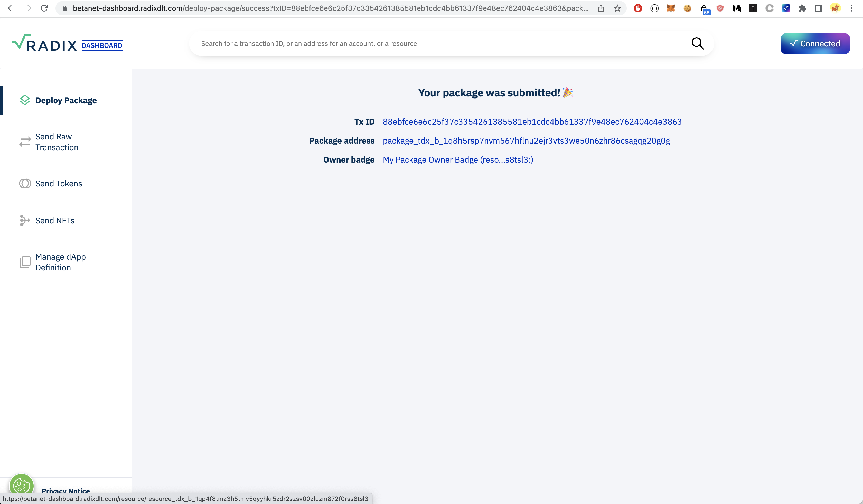863x504 pixels.
Task: Open the browser extensions puzzle icon
Action: click(x=802, y=8)
